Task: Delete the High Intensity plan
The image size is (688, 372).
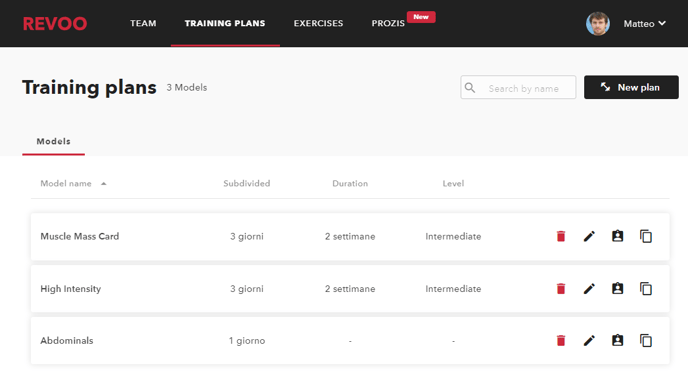Action: [x=561, y=289]
